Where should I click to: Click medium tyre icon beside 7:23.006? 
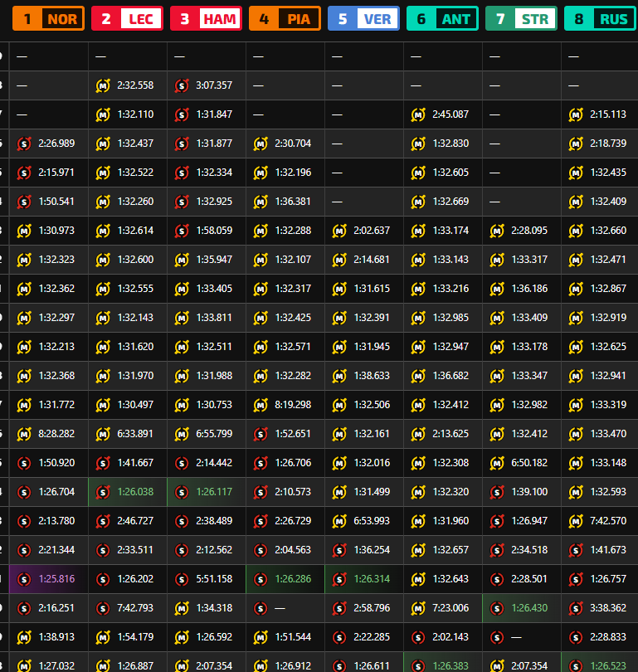tap(418, 609)
